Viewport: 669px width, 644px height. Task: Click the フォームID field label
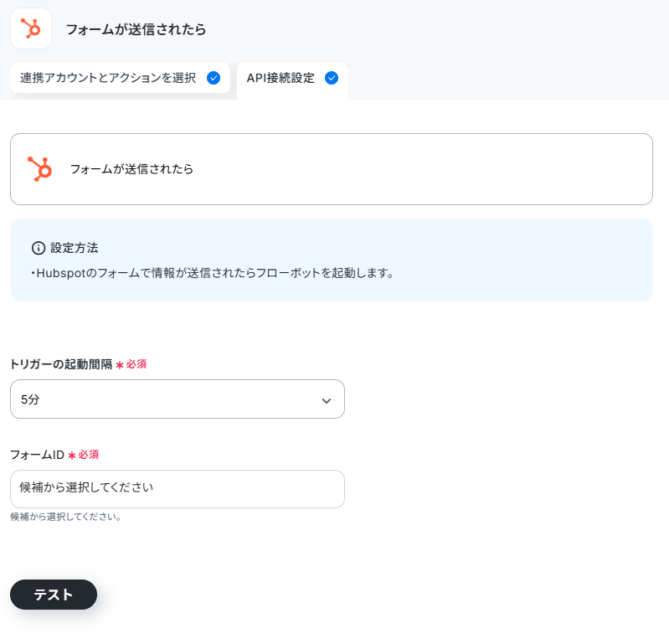[37, 455]
